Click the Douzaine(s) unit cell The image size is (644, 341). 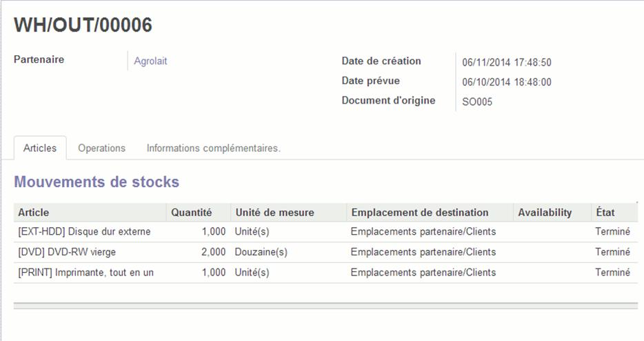[x=261, y=252]
